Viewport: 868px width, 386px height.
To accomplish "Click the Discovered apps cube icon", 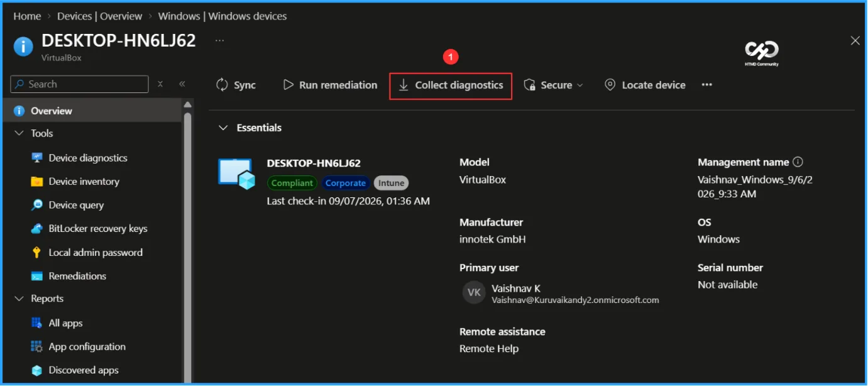I will (x=37, y=370).
